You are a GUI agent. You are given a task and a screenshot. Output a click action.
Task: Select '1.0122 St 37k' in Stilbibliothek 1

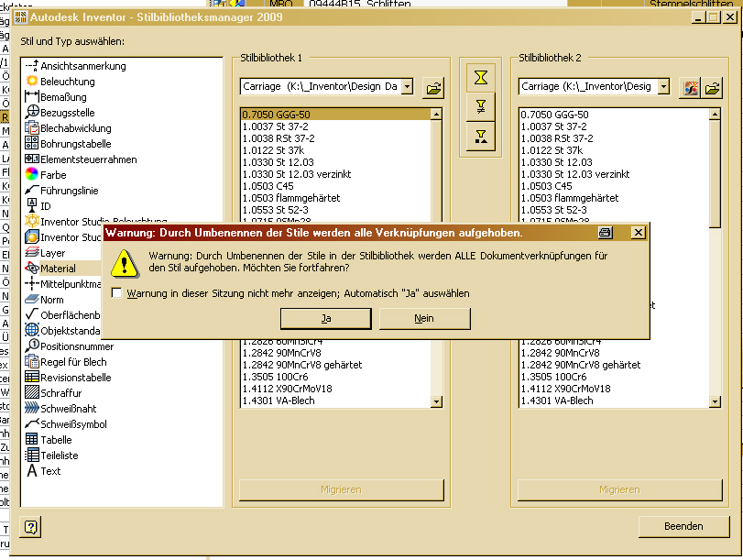pyautogui.click(x=273, y=150)
